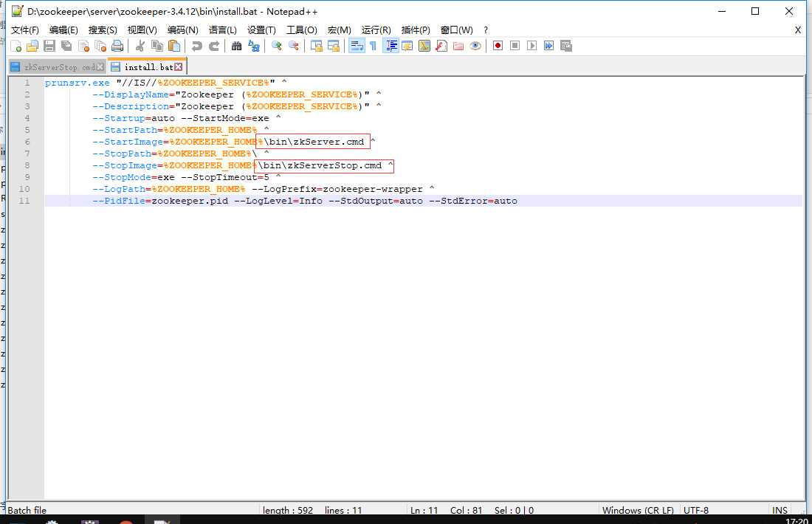This screenshot has width=812, height=524.
Task: Zoom out using the magnifier minus icon
Action: [294, 46]
